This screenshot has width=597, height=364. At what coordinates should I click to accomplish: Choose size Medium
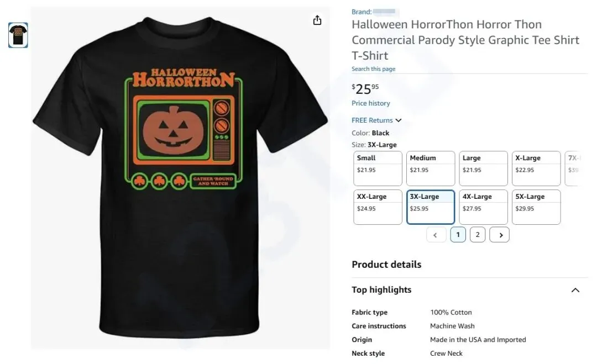click(x=430, y=168)
